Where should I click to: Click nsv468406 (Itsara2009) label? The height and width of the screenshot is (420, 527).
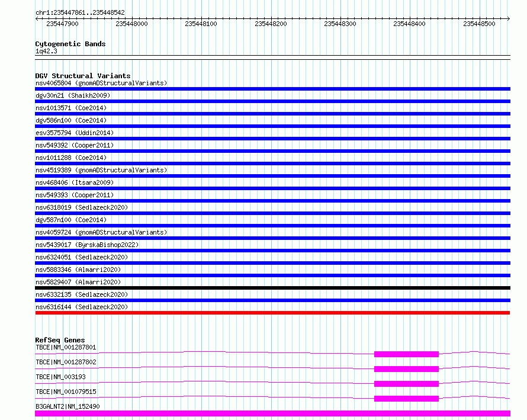pyautogui.click(x=75, y=182)
